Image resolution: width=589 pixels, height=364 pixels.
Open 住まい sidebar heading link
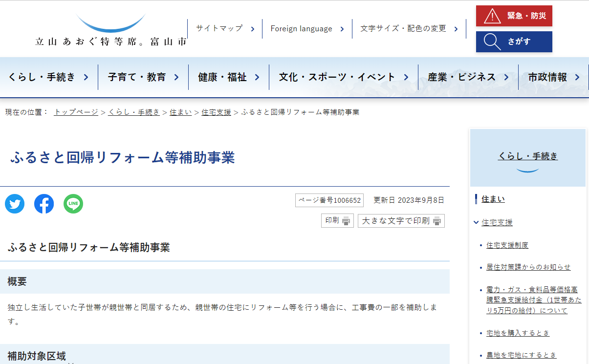tap(493, 199)
